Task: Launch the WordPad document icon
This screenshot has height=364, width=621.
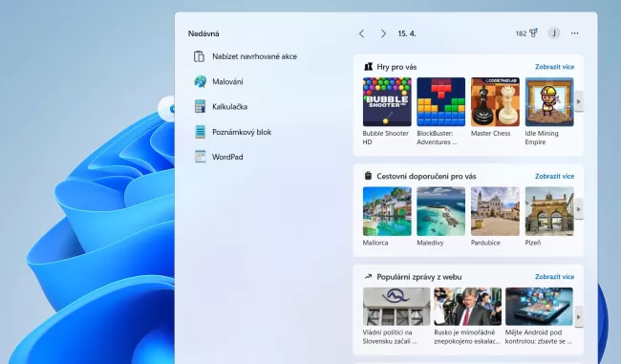Action: (x=200, y=157)
